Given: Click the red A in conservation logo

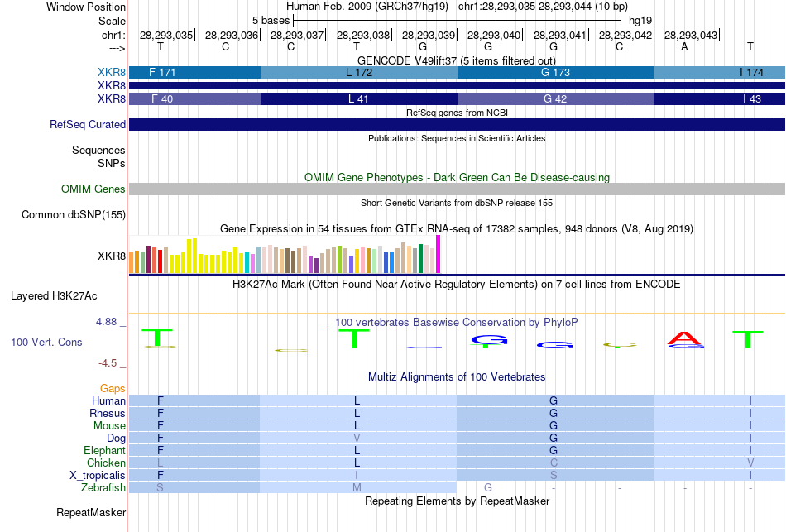Looking at the screenshot, I should [x=685, y=338].
